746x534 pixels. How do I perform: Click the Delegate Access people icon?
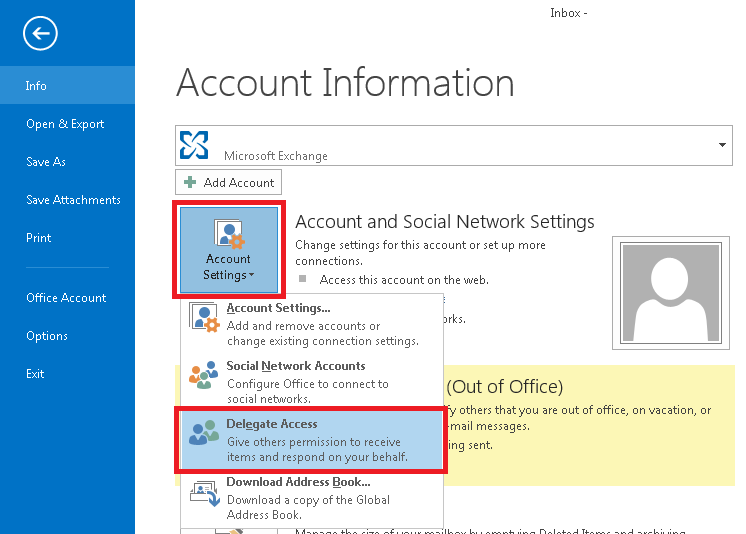[x=203, y=432]
